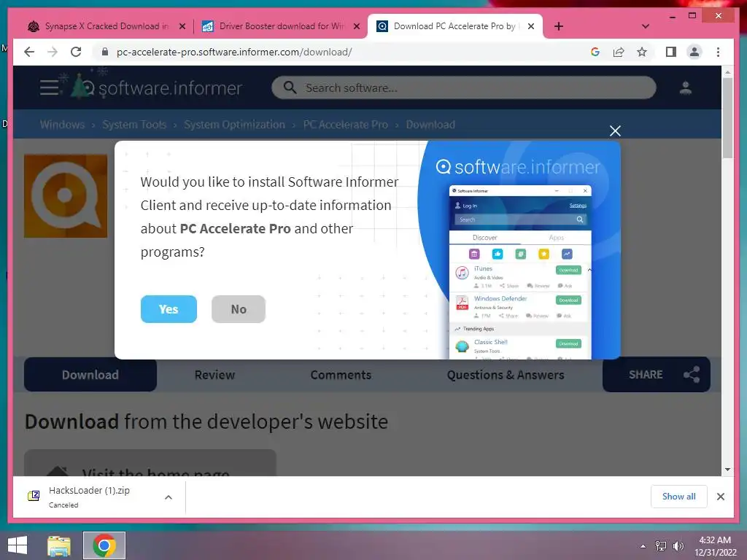Open the network status tray icon
This screenshot has width=747, height=560.
point(660,545)
